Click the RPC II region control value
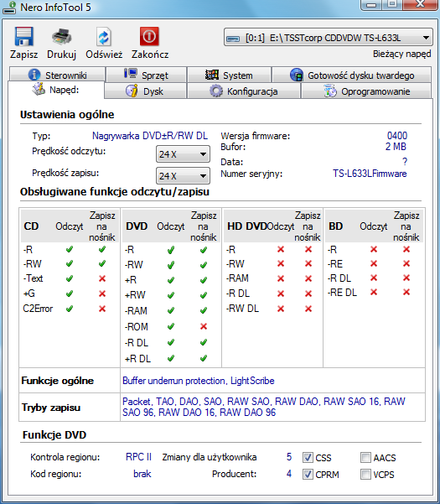 point(138,457)
